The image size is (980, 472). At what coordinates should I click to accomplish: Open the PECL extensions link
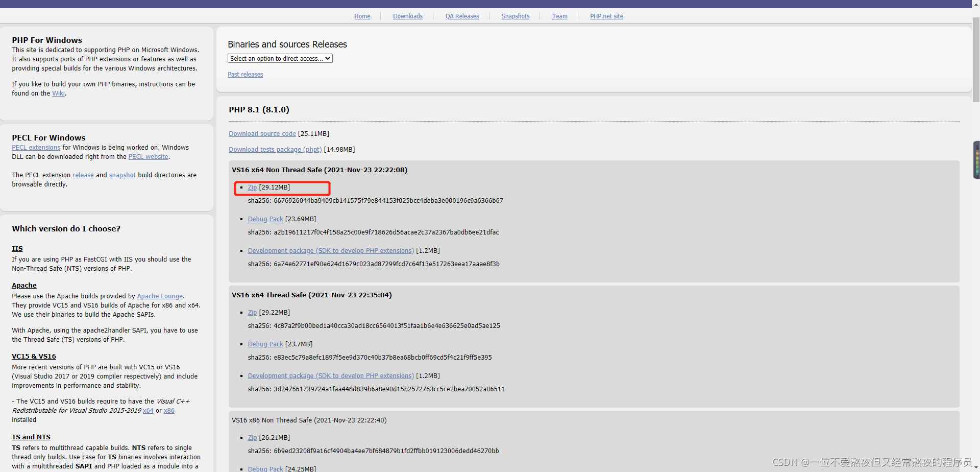tap(36, 148)
